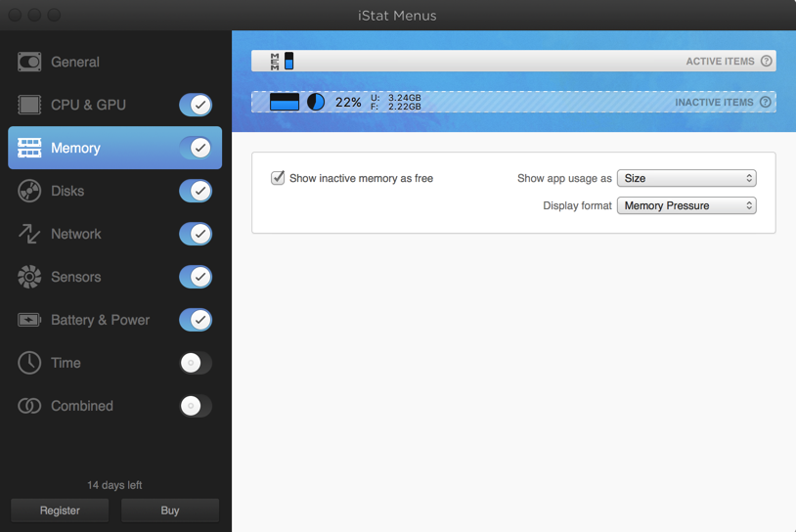Screen dimensions: 796x532
Task: Switch off the Disks toggle
Action: (x=196, y=191)
